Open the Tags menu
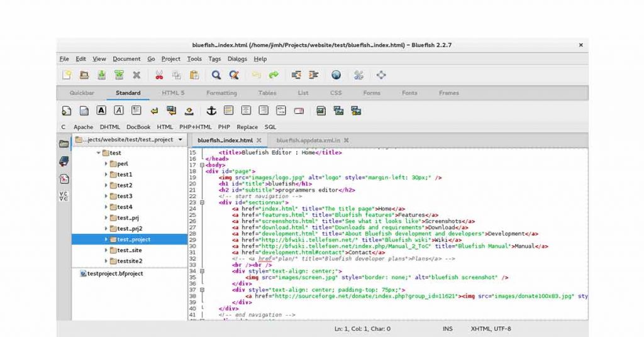Image resolution: width=644 pixels, height=337 pixels. coord(214,59)
